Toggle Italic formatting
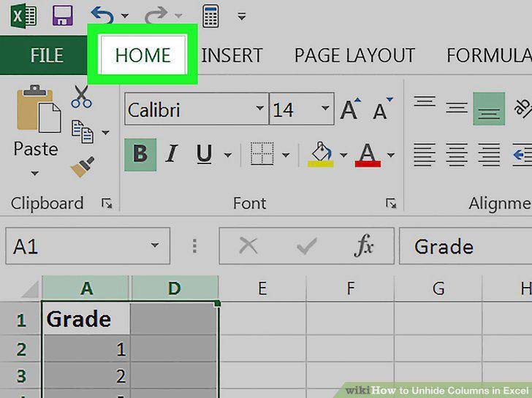 click(172, 154)
